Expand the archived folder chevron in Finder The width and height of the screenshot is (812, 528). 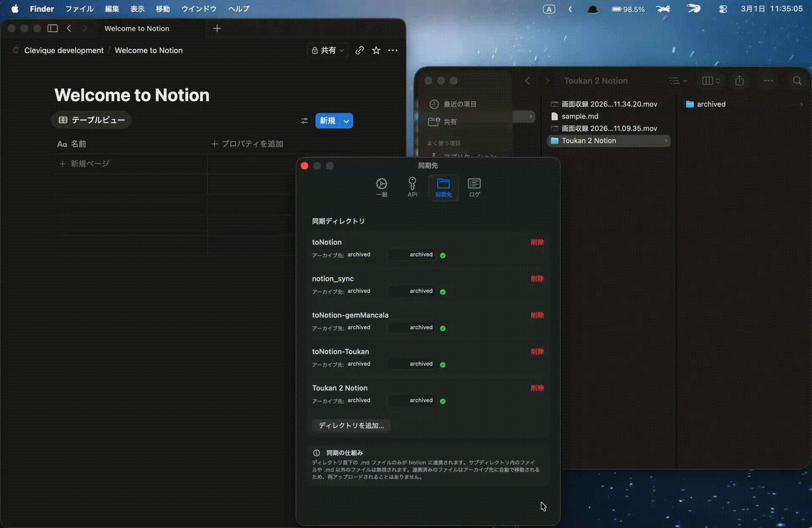pyautogui.click(x=801, y=104)
